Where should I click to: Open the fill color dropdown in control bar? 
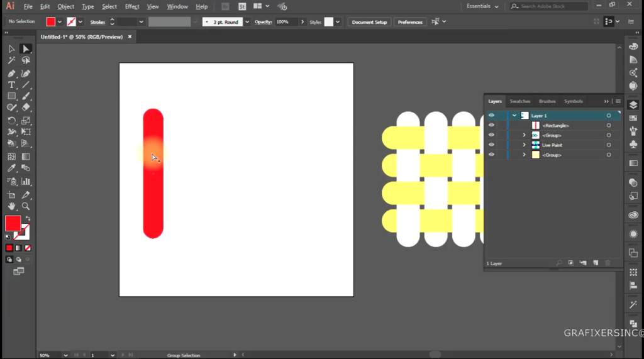coord(60,22)
